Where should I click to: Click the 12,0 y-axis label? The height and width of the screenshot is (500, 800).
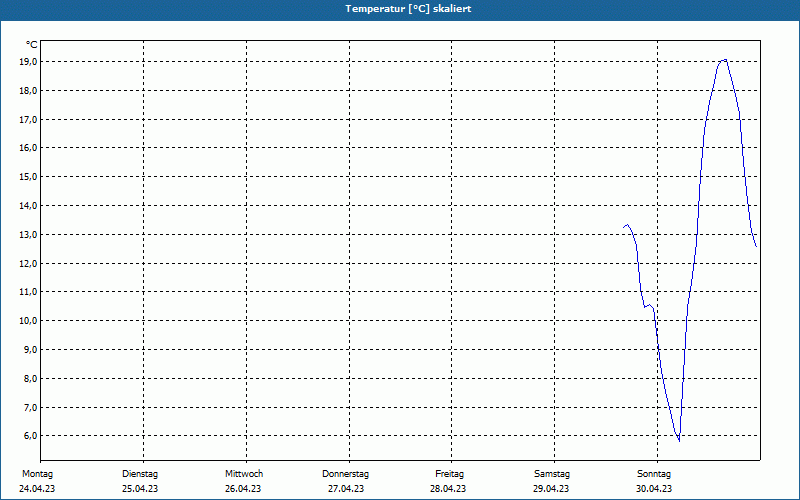click(x=28, y=264)
